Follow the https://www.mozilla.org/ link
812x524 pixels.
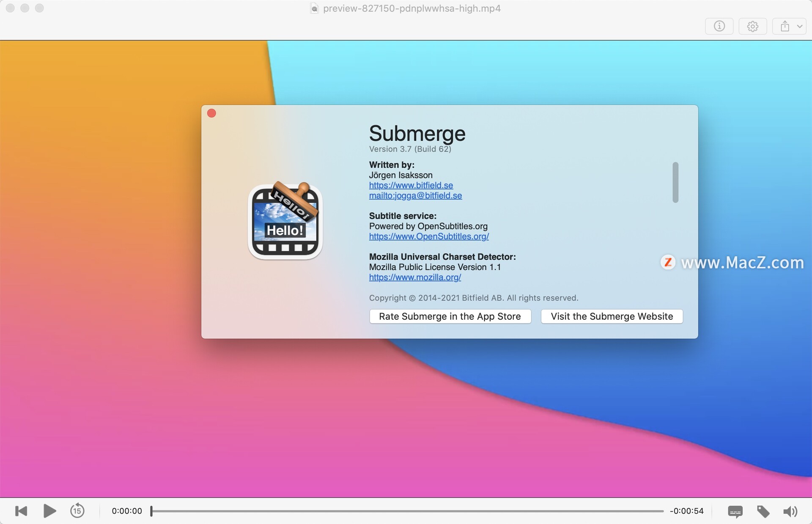(415, 277)
